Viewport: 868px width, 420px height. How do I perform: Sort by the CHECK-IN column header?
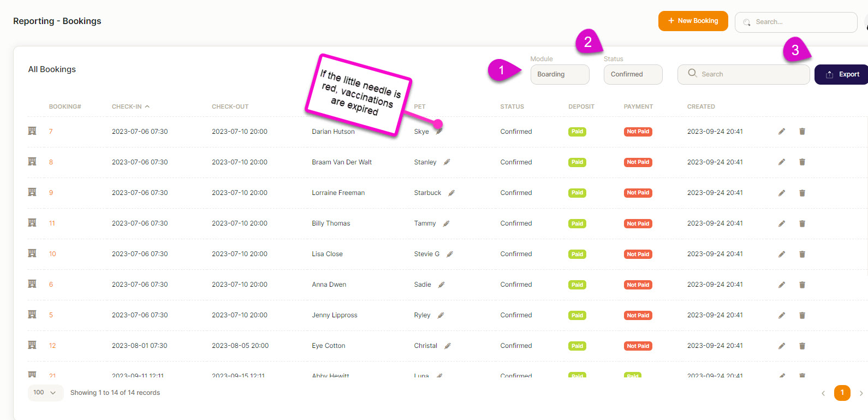point(130,107)
